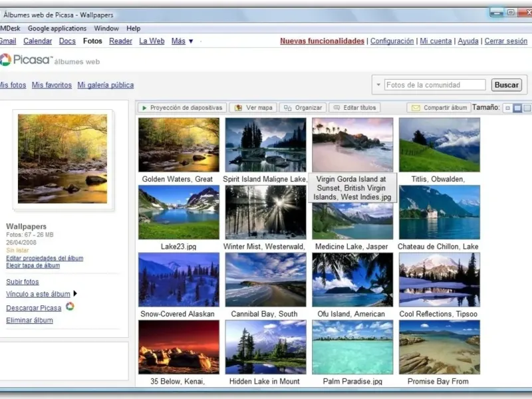The image size is (532, 399).
Task: Open Cool Reflections, Tipsoo thumbnail
Action: tap(440, 279)
